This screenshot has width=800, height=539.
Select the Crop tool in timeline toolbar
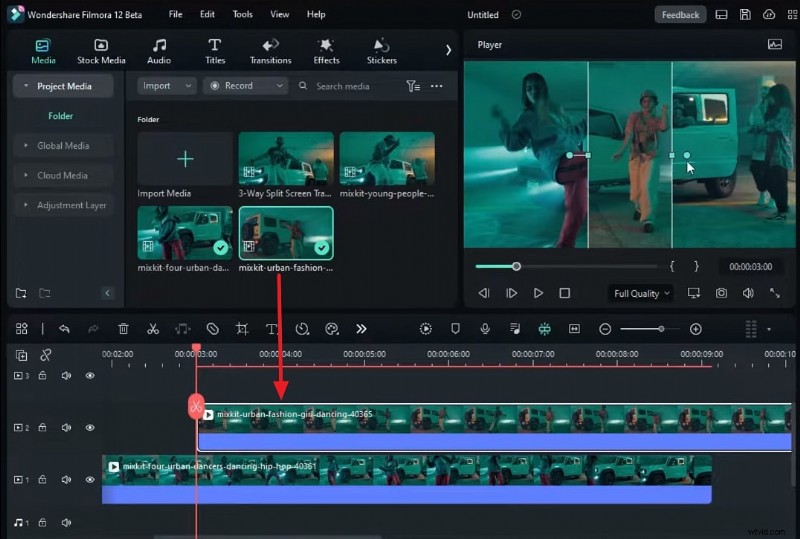pos(242,328)
